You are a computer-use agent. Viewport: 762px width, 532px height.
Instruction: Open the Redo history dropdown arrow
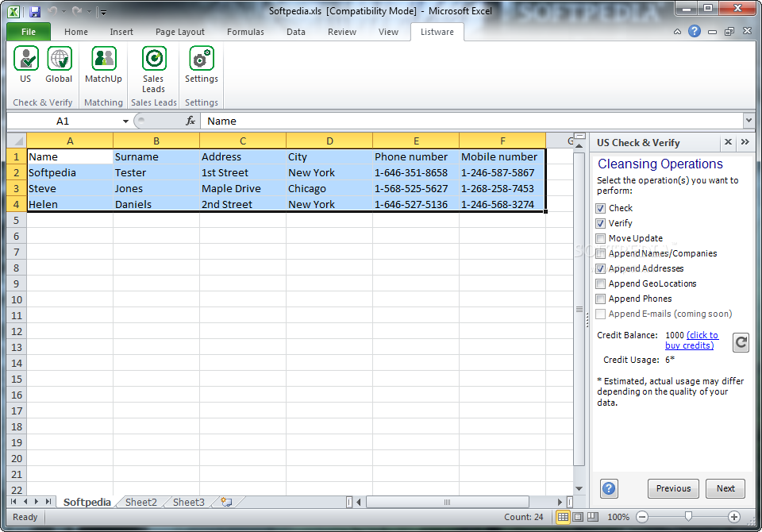click(x=88, y=11)
